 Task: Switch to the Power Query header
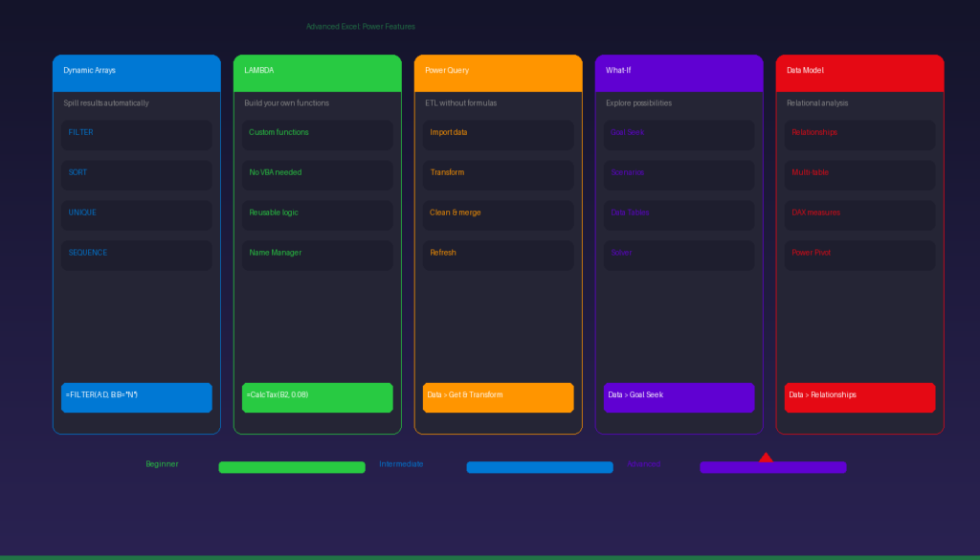tap(498, 73)
